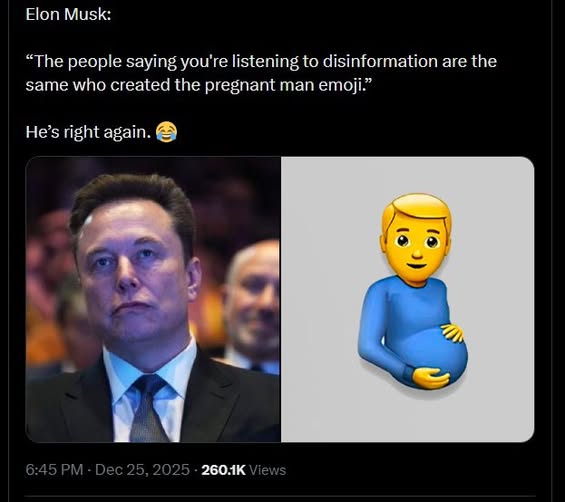The image size is (565, 502).
Task: Open the pregnant man emoji image
Action: pos(408,299)
